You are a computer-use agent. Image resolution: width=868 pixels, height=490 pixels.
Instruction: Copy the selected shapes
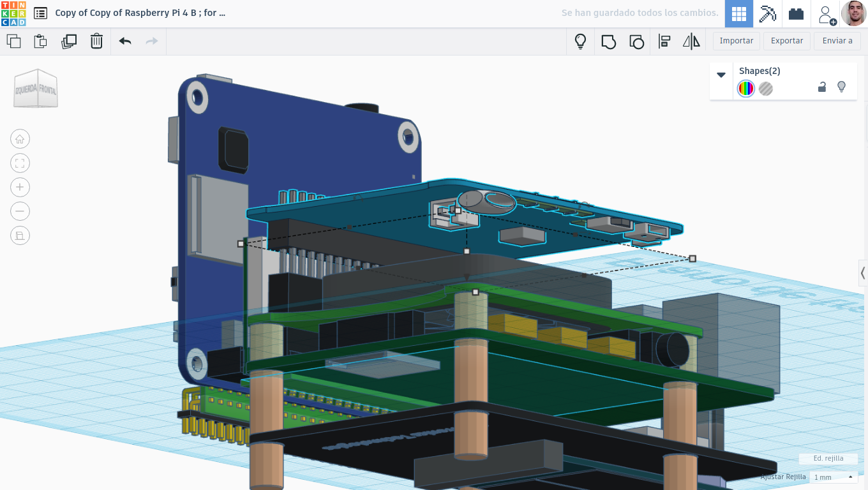[13, 41]
